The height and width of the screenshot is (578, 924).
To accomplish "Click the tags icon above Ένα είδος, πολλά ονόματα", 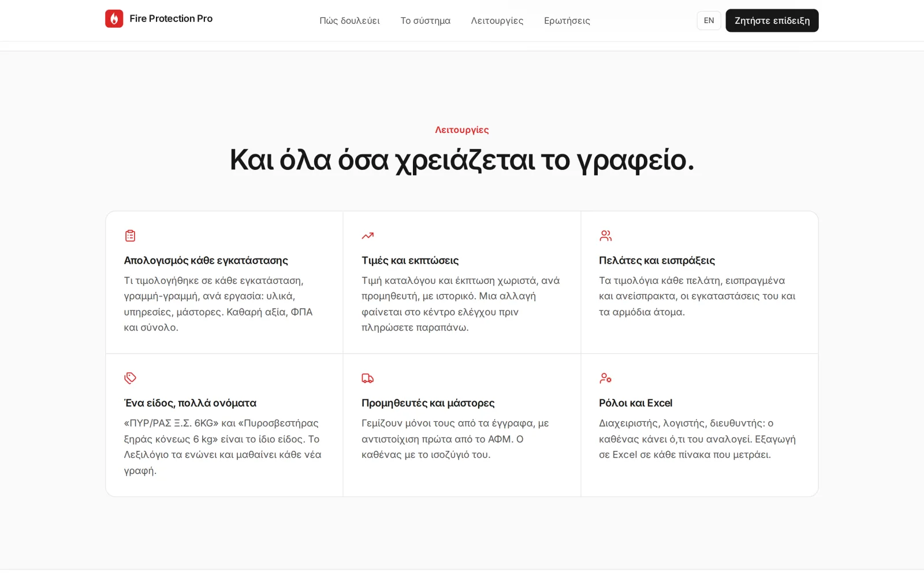I will (x=130, y=378).
